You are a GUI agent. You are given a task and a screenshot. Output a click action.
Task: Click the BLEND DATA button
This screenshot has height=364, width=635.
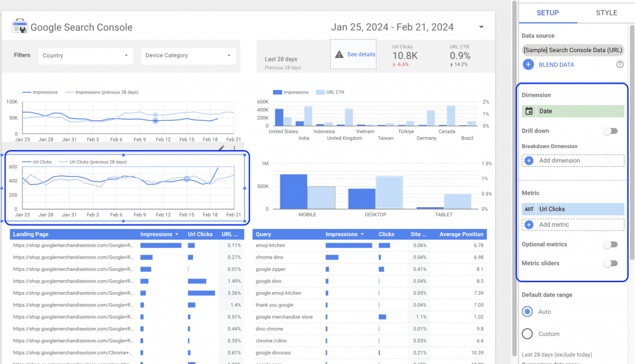point(556,64)
